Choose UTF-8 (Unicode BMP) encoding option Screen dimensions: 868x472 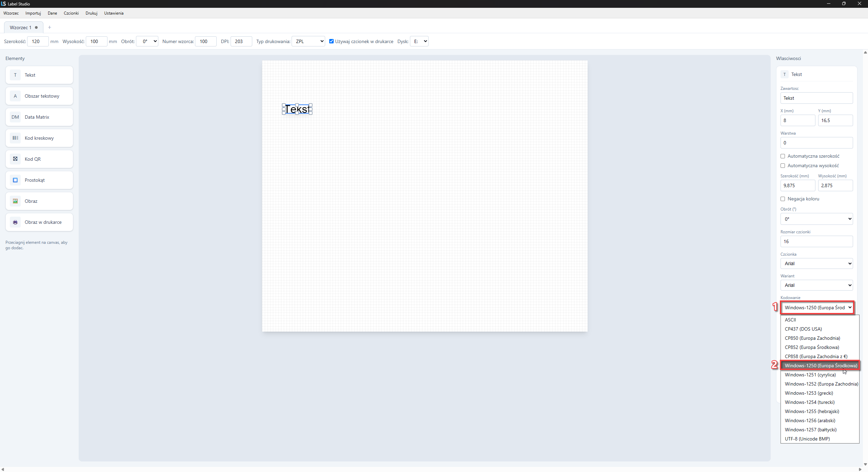(820, 439)
